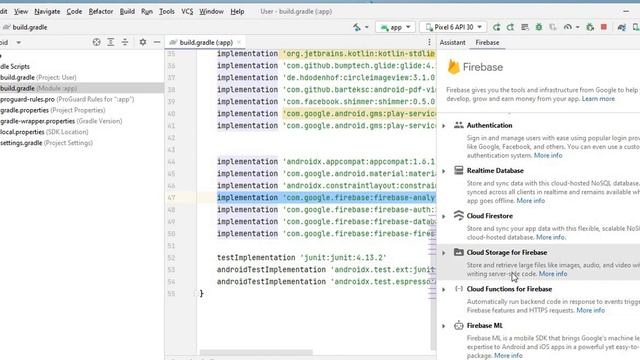Hide the Project panel with minus icon
Viewport: 640px width, 360px height.
pos(157,42)
